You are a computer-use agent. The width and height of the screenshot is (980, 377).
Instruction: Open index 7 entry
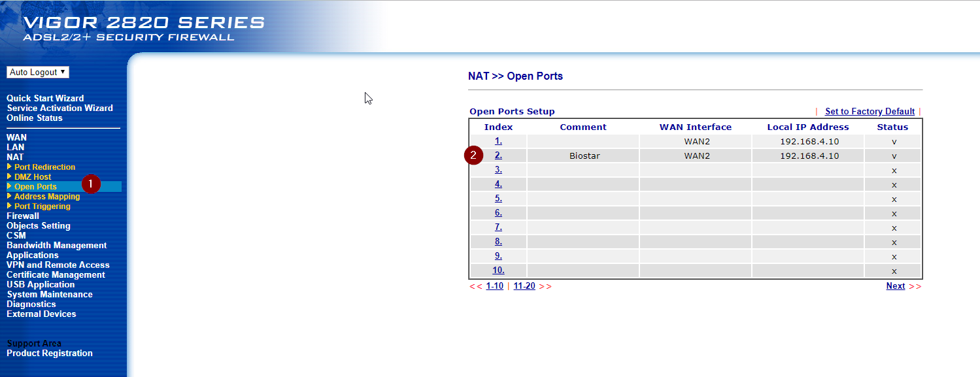tap(498, 227)
